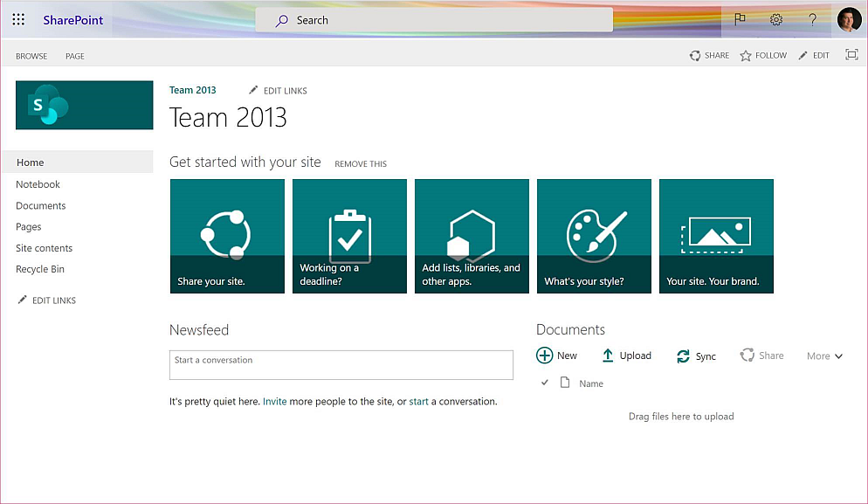The image size is (868, 504).
Task: Open the BROWSE ribbon tab
Action: [x=31, y=56]
